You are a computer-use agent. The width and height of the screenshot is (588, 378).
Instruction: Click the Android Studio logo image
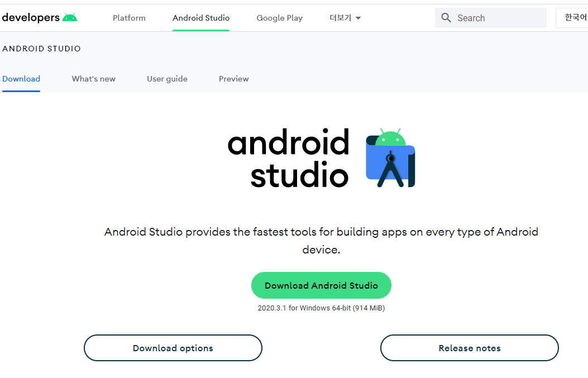[321, 158]
